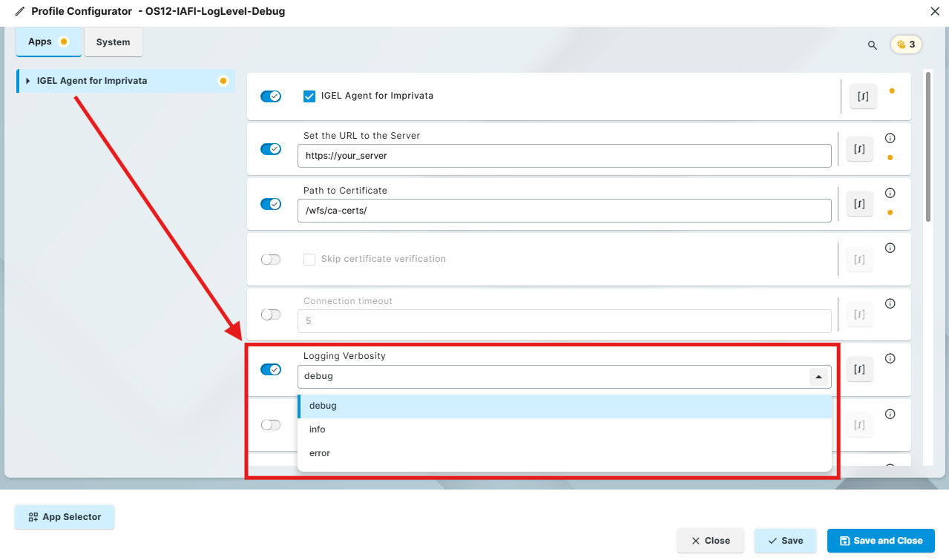Viewport: 949px width, 560px height.
Task: Click Save and Close
Action: pos(881,541)
